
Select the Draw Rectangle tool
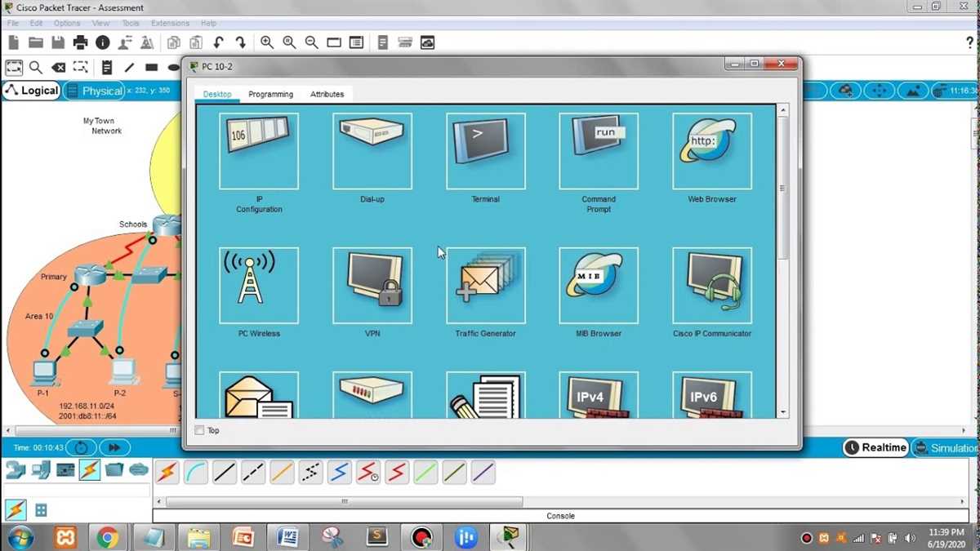151,68
